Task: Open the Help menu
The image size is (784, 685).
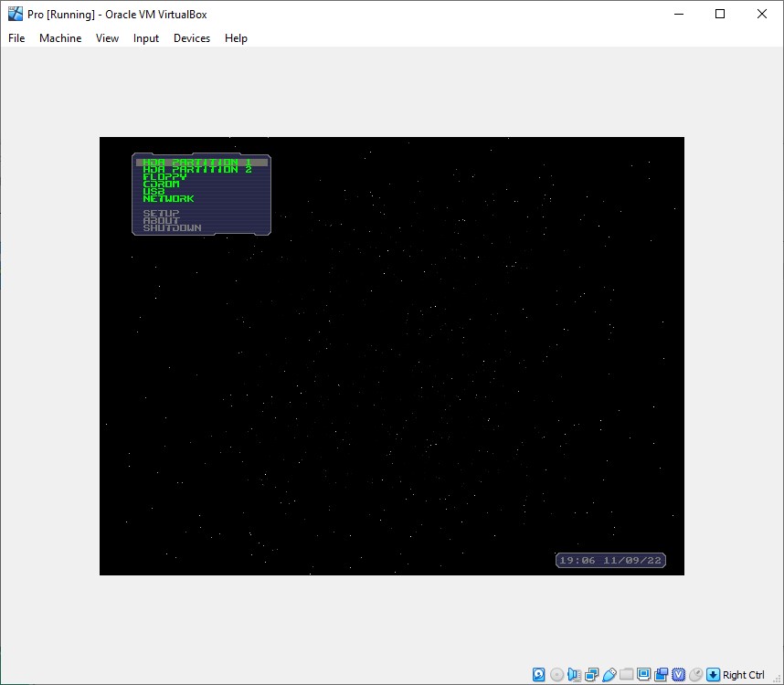Action: tap(236, 38)
